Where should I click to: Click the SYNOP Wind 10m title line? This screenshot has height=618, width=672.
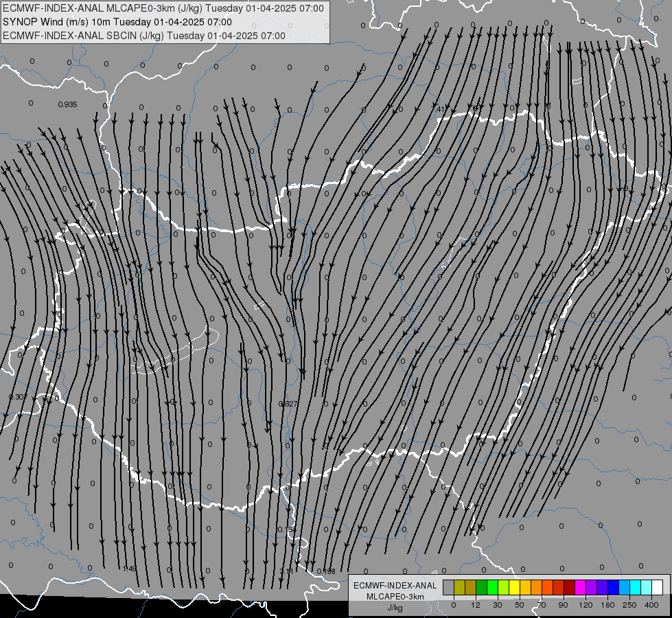(x=117, y=22)
